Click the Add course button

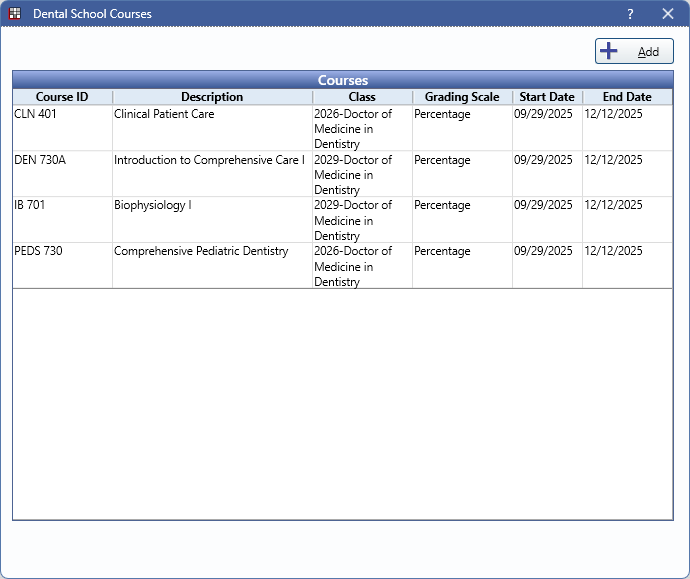(x=634, y=52)
